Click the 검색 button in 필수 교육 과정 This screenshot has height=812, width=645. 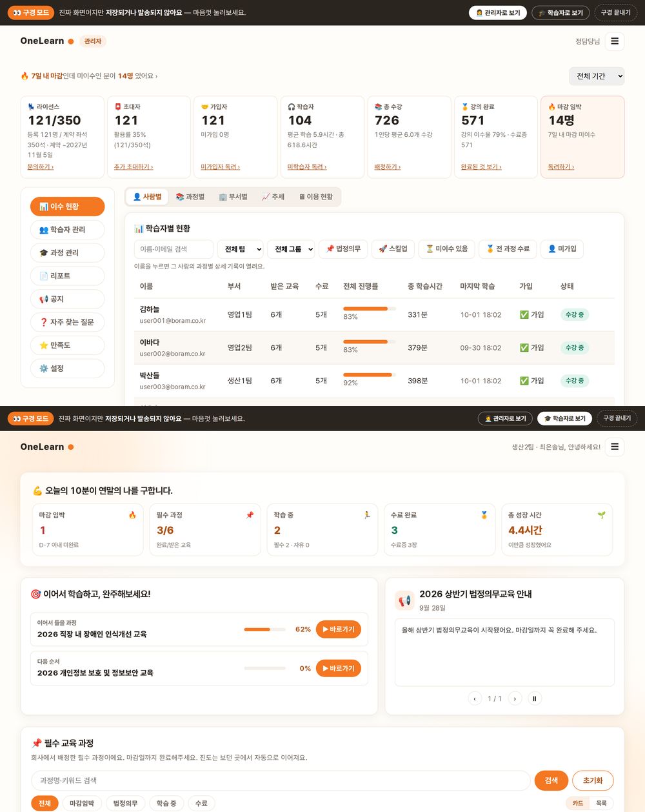[x=551, y=780]
